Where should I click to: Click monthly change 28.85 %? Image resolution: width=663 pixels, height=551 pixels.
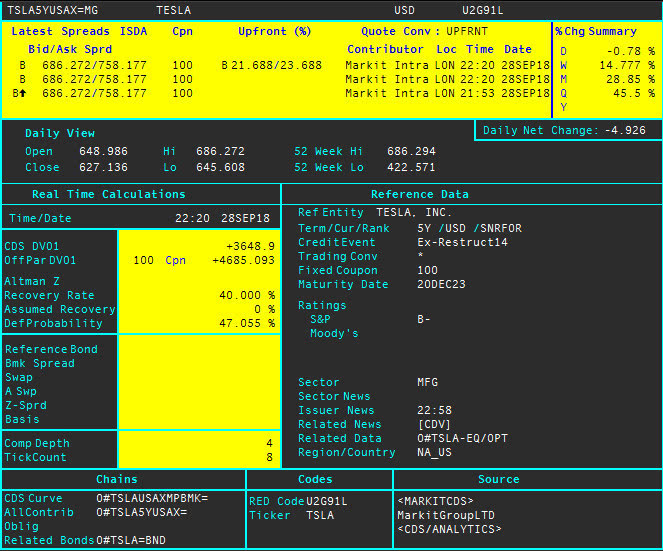tap(630, 79)
